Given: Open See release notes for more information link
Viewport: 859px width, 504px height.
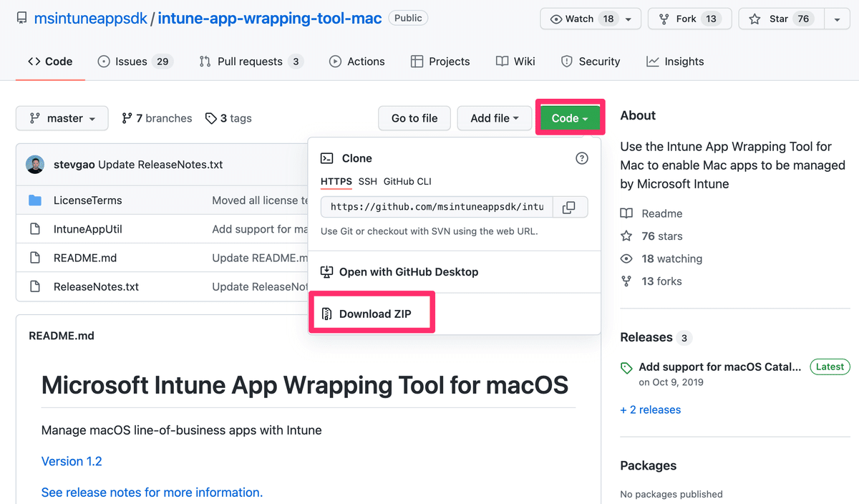Looking at the screenshot, I should [x=152, y=493].
